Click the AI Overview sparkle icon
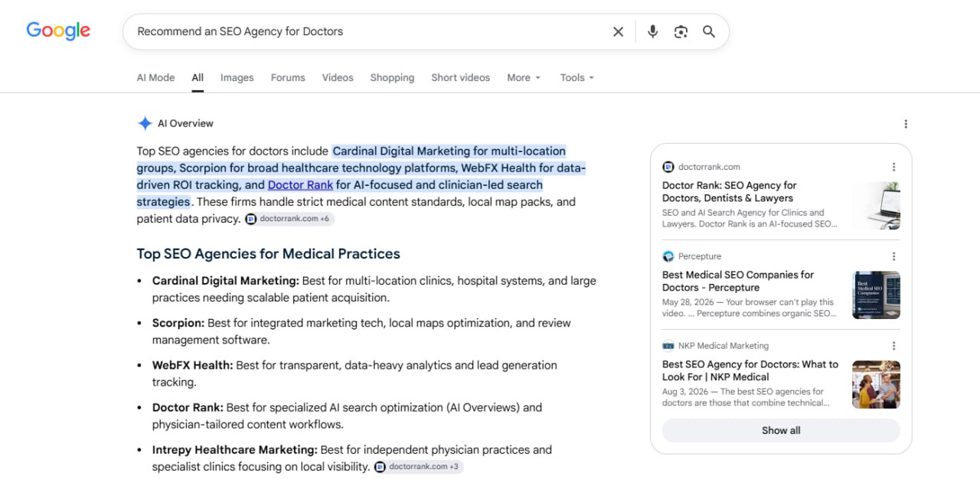This screenshot has width=980, height=479. 145,123
